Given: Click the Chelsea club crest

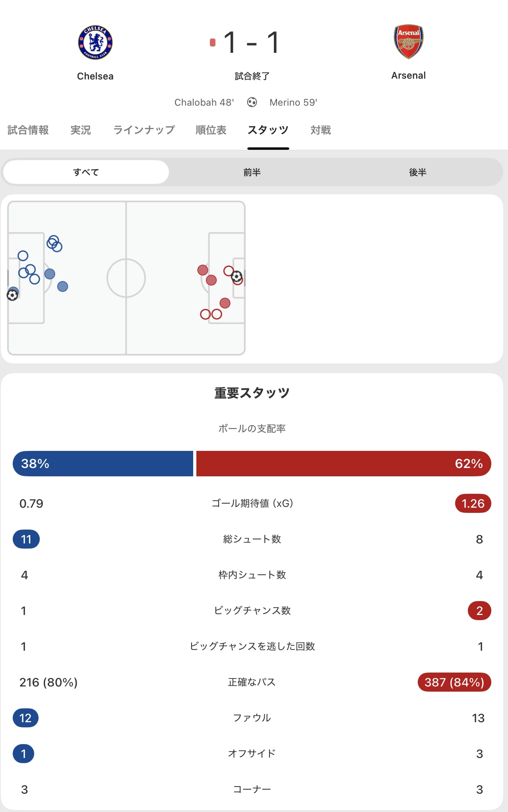Looking at the screenshot, I should (x=95, y=43).
